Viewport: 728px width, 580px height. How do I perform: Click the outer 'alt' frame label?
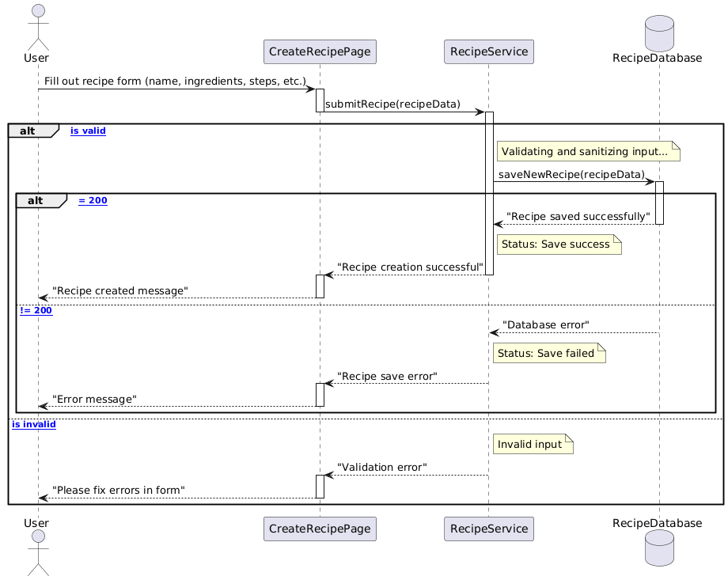28,130
